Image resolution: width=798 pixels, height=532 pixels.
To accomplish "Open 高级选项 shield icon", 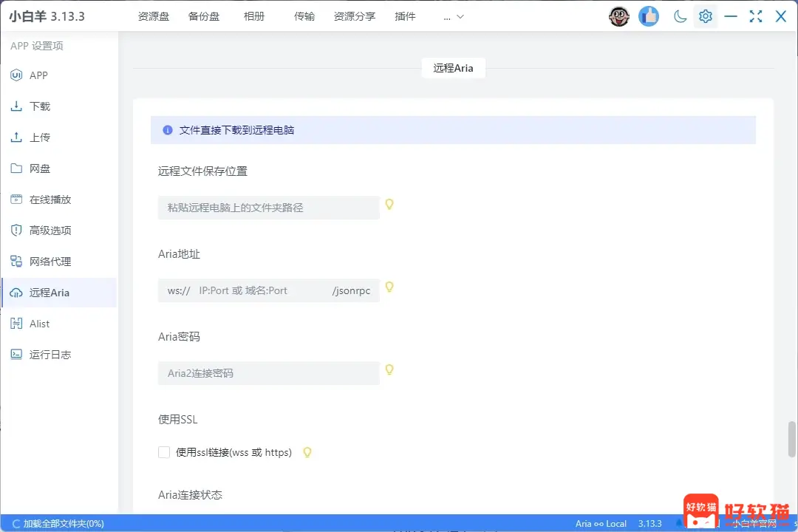I will pos(16,231).
